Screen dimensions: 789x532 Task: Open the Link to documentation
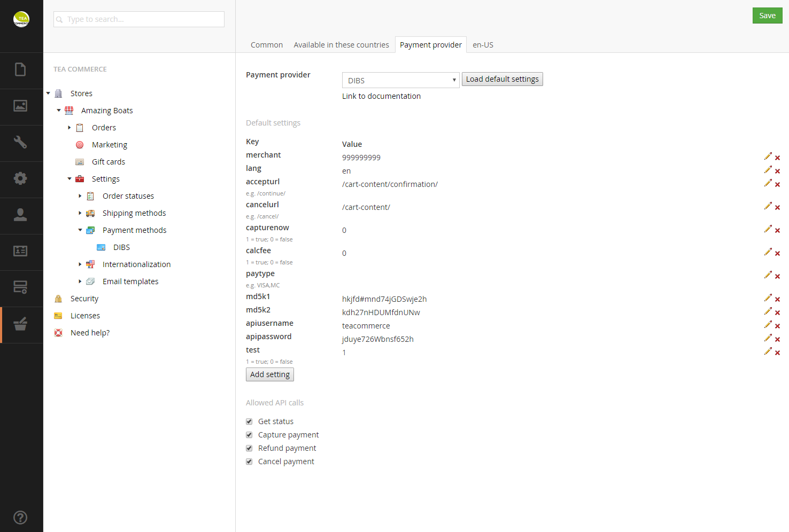[x=381, y=96]
